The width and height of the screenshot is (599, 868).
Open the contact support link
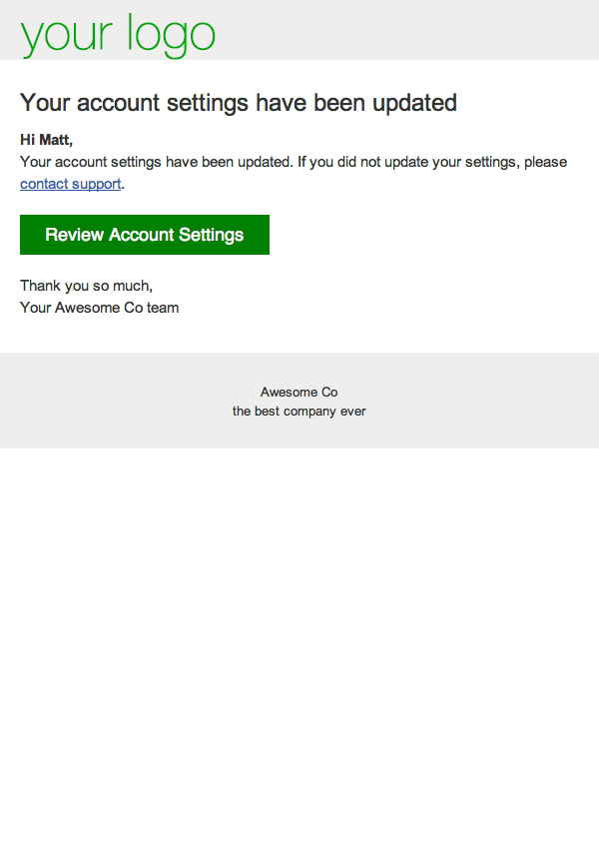[x=70, y=184]
